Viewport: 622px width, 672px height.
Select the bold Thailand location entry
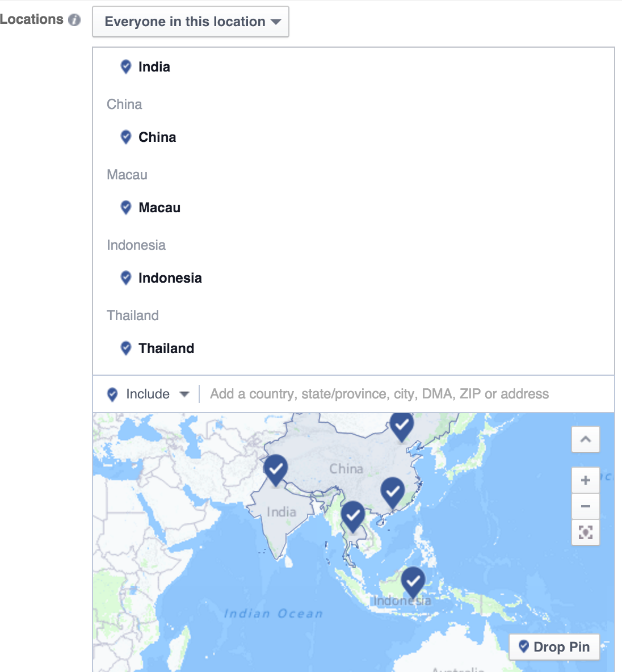point(166,348)
